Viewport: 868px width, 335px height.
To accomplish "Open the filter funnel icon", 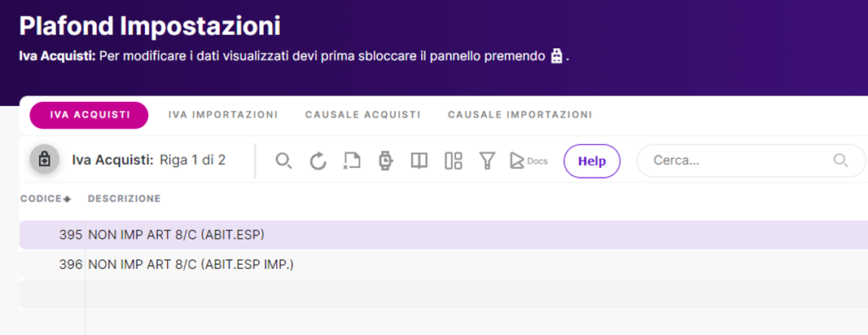I will [487, 161].
